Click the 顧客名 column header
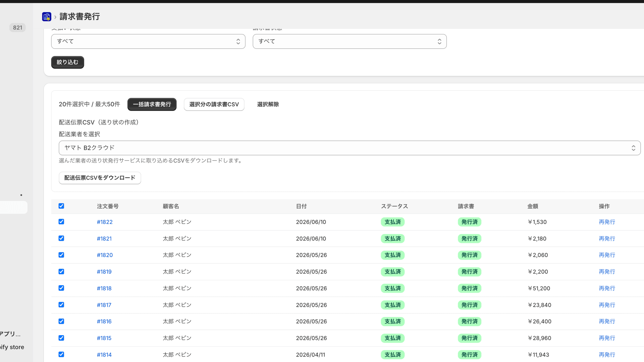The width and height of the screenshot is (644, 362). 171,206
